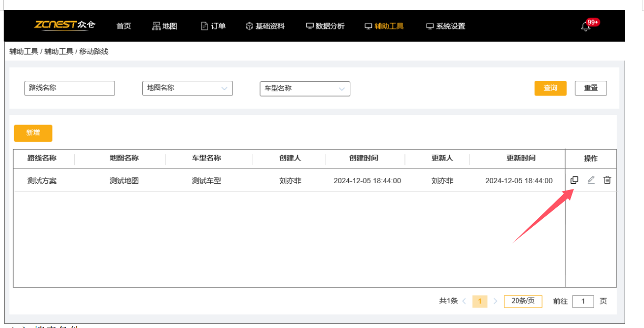Click the delete trash icon in 测试方案 row
The image size is (644, 328).
tap(607, 180)
